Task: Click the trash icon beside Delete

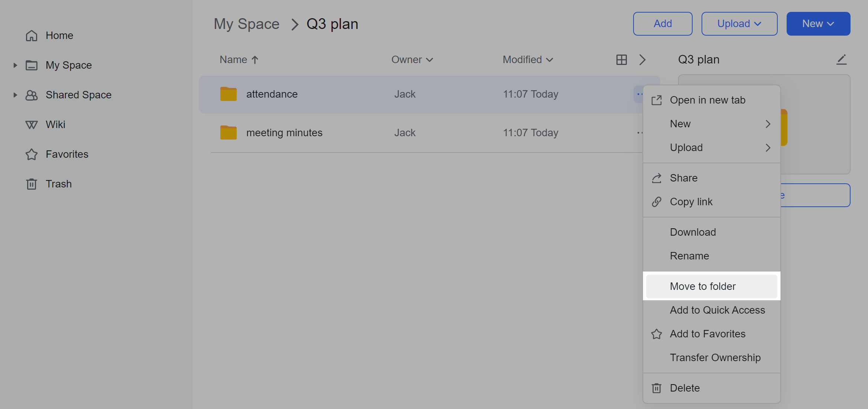Action: click(657, 388)
